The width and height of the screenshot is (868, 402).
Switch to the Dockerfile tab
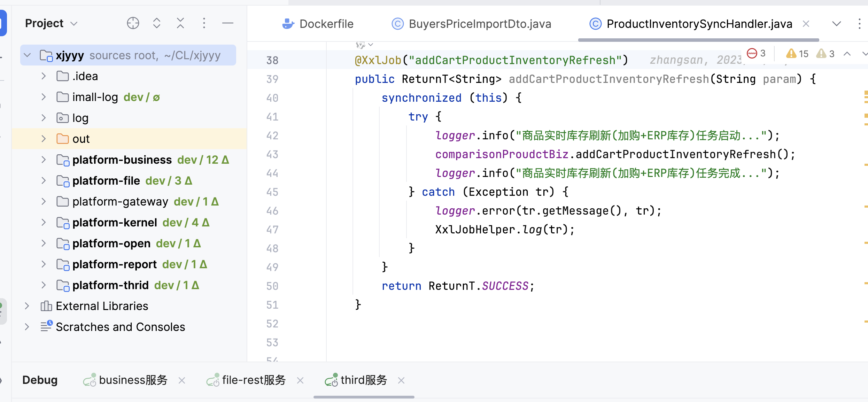click(318, 24)
